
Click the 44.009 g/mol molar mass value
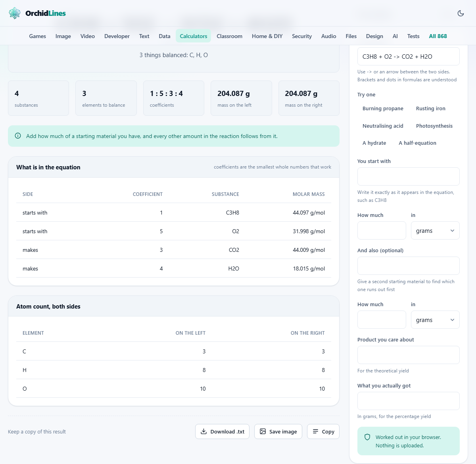[309, 250]
